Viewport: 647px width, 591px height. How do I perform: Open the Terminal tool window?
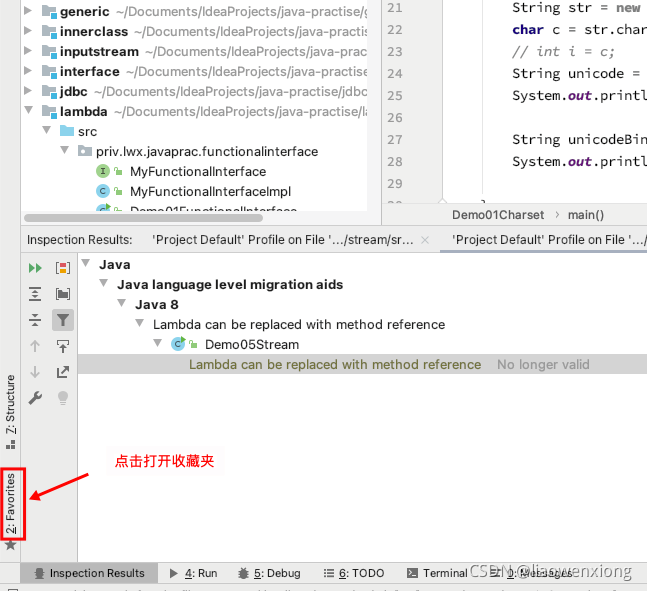[437, 573]
